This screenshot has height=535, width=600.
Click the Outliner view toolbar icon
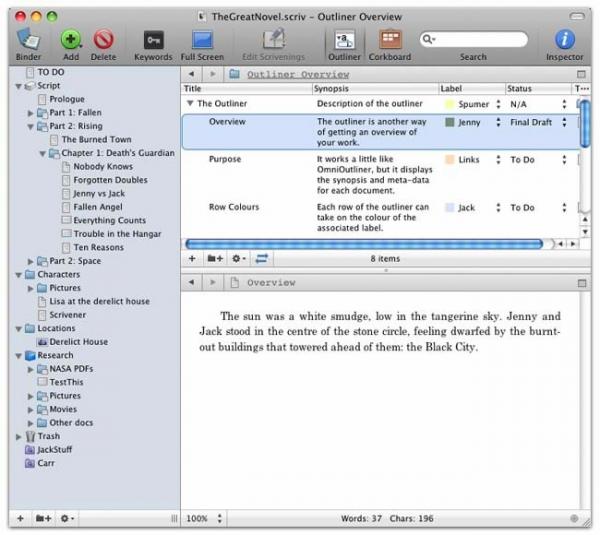coord(344,40)
